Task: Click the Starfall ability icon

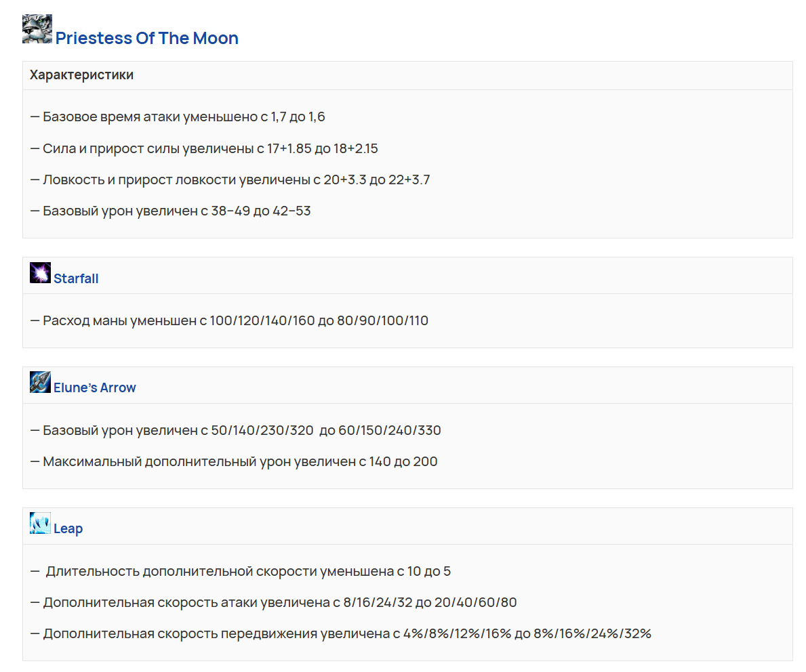Action: point(40,273)
